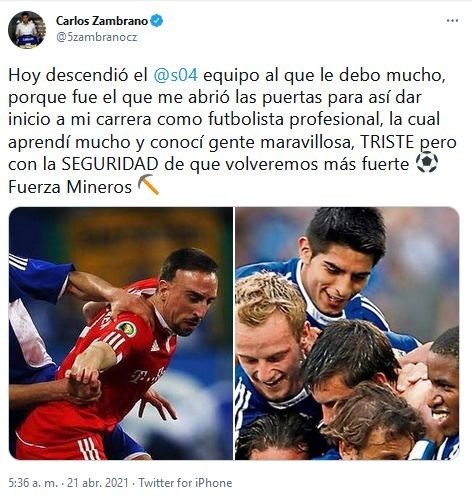Open the tweet's three-dot more options menu
472x503 pixels.
pos(452,21)
